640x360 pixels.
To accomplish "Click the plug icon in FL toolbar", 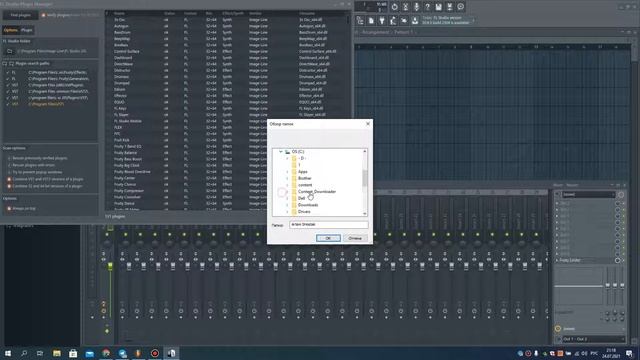I will [382, 20].
